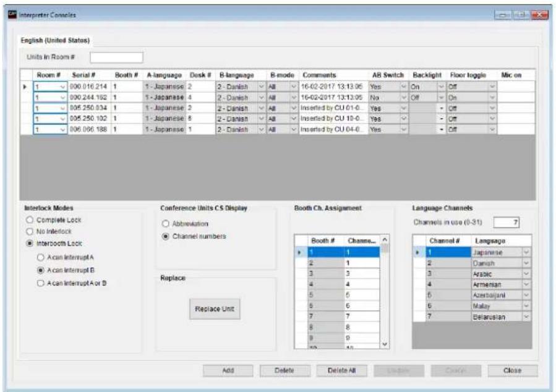Choose Channel numbers display option
The height and width of the screenshot is (392, 556).
pos(166,236)
